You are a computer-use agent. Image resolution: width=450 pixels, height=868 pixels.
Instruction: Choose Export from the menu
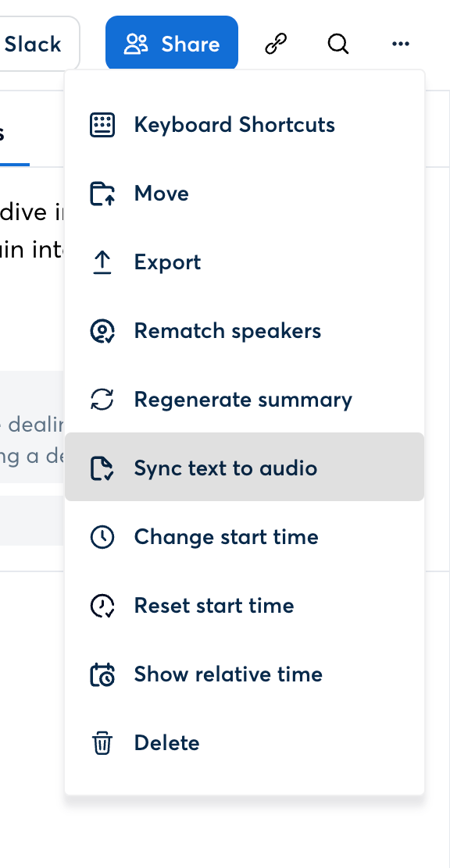click(166, 261)
